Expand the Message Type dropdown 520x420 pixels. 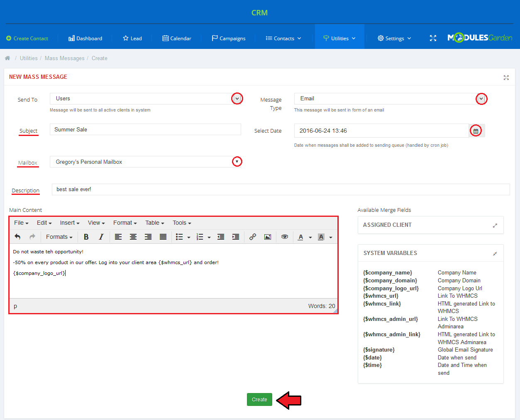tap(481, 99)
